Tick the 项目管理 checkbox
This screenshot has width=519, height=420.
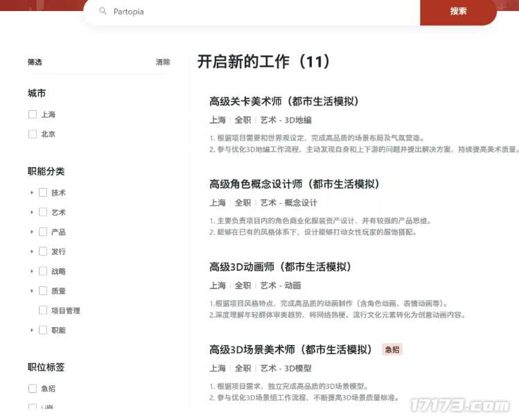tap(43, 310)
